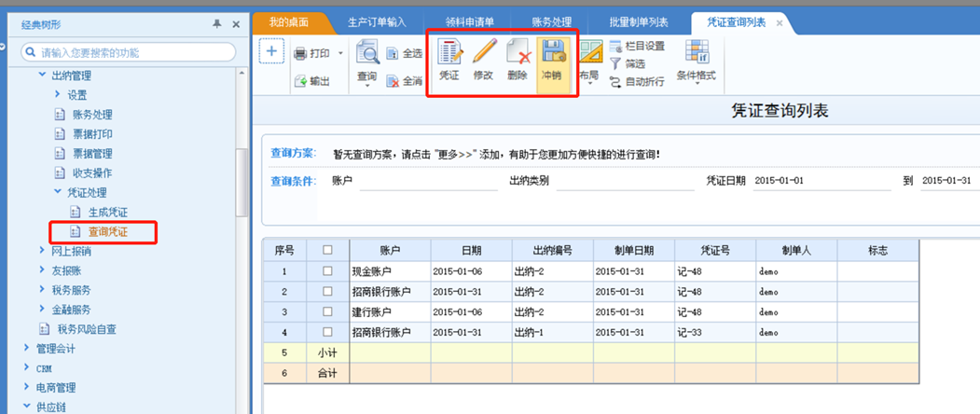Image resolution: width=980 pixels, height=414 pixels.
Task: Check the row 2 招商银行账户 checkbox
Action: [x=327, y=292]
